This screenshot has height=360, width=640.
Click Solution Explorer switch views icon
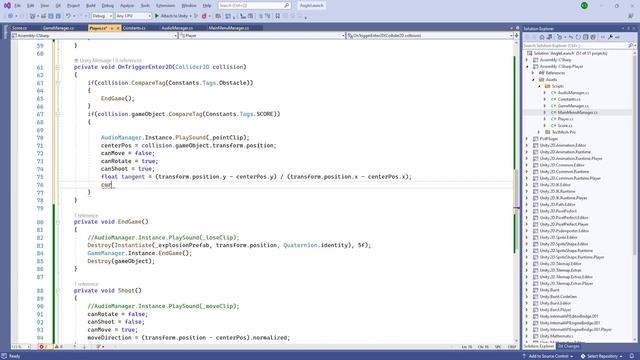(x=549, y=37)
